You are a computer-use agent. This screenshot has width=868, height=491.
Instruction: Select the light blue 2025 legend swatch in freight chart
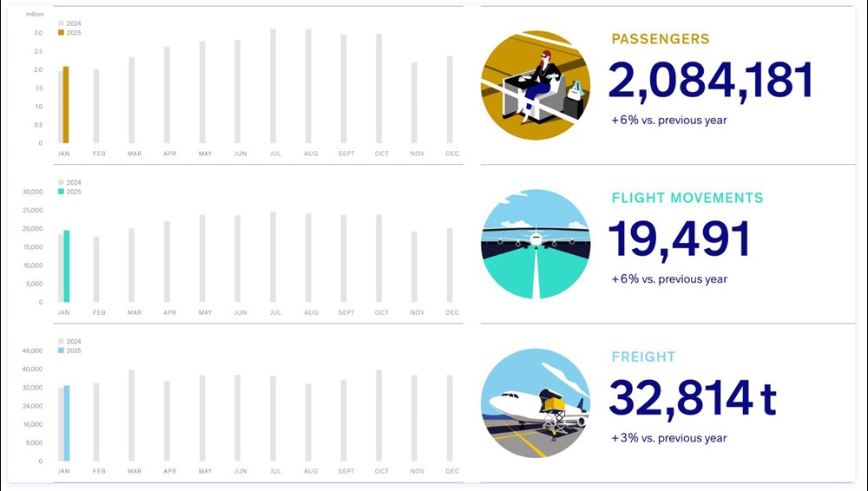61,350
